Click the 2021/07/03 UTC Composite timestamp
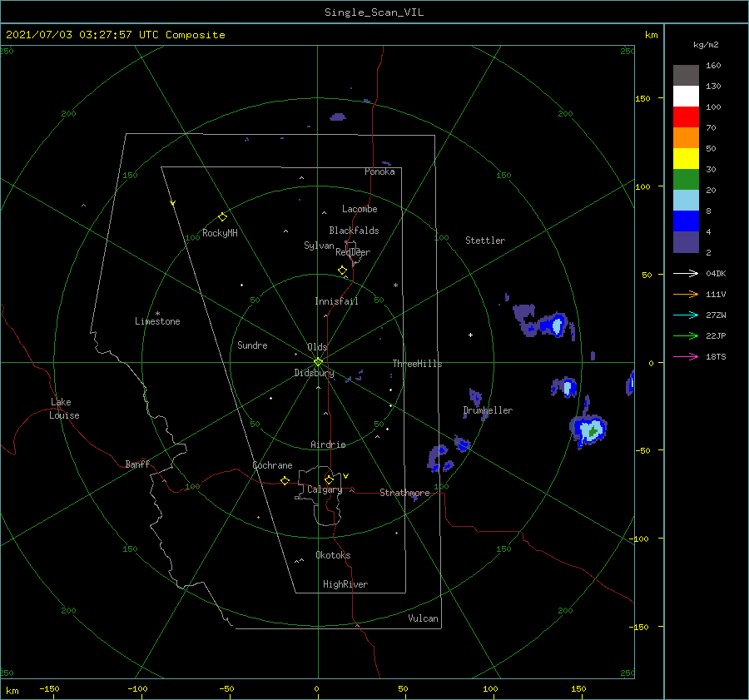 tap(115, 35)
